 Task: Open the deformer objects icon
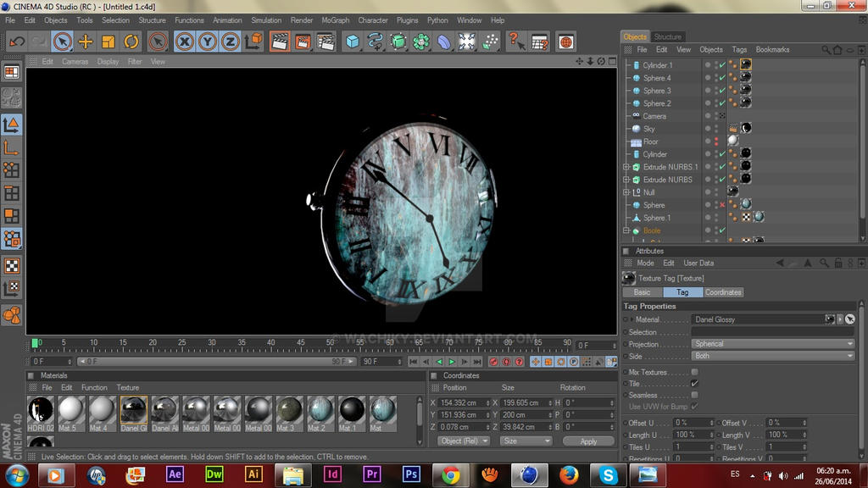point(444,42)
